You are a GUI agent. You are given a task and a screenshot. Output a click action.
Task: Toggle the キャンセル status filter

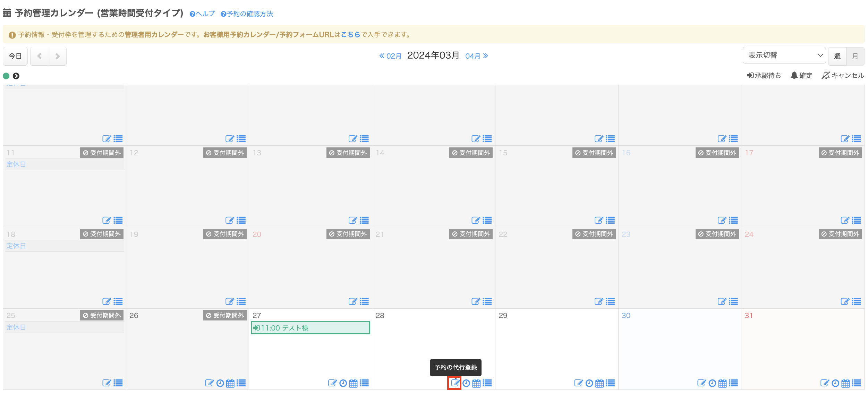pos(843,76)
